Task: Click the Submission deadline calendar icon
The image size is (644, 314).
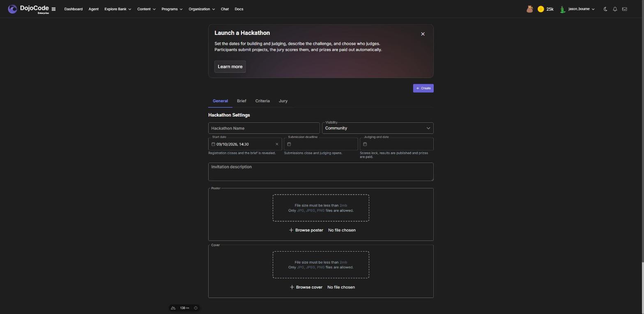Action: pos(289,144)
